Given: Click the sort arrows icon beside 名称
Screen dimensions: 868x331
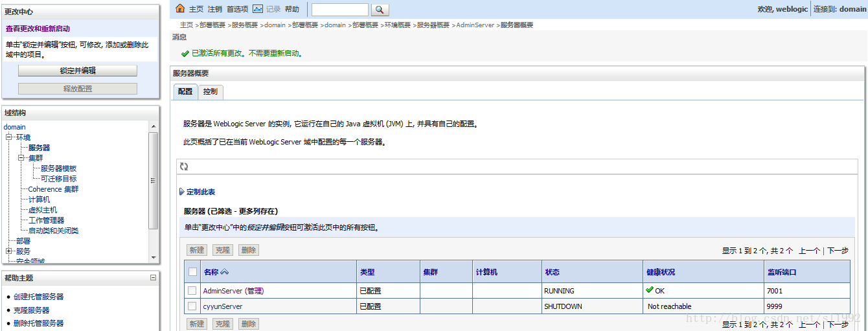Looking at the screenshot, I should 225,272.
